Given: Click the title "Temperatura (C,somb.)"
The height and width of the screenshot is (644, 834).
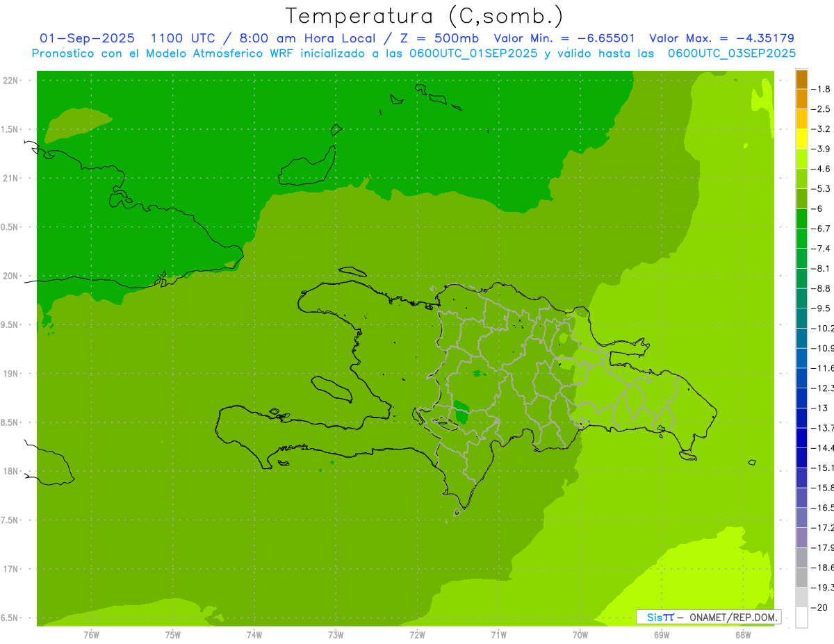Looking at the screenshot, I should point(424,17).
